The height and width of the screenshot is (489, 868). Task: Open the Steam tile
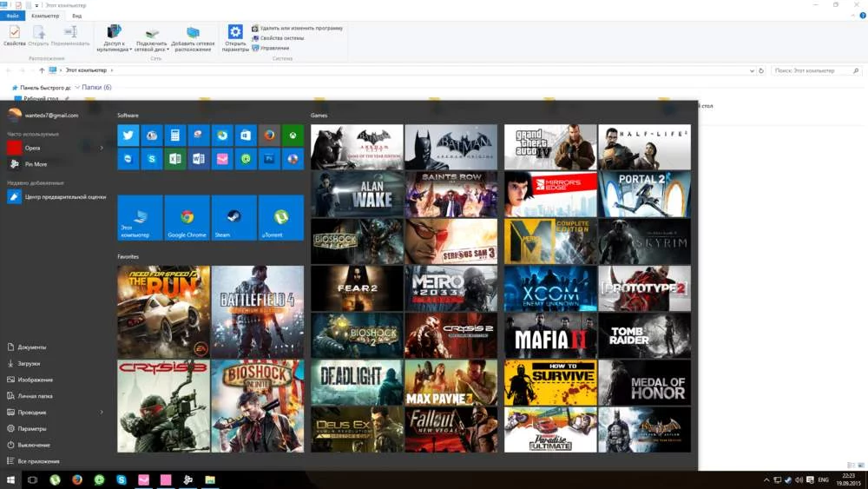click(x=233, y=217)
